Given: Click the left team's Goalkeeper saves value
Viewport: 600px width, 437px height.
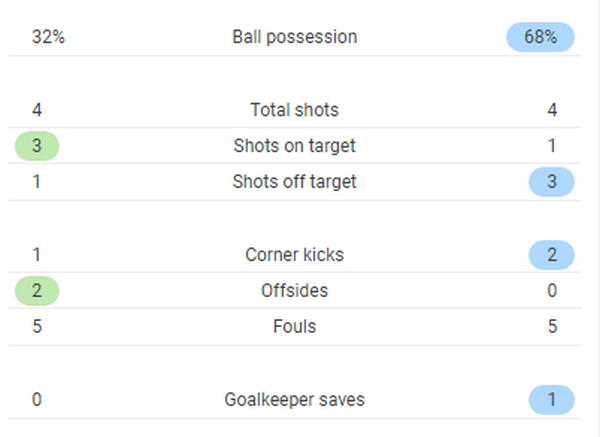Looking at the screenshot, I should click(x=37, y=400).
